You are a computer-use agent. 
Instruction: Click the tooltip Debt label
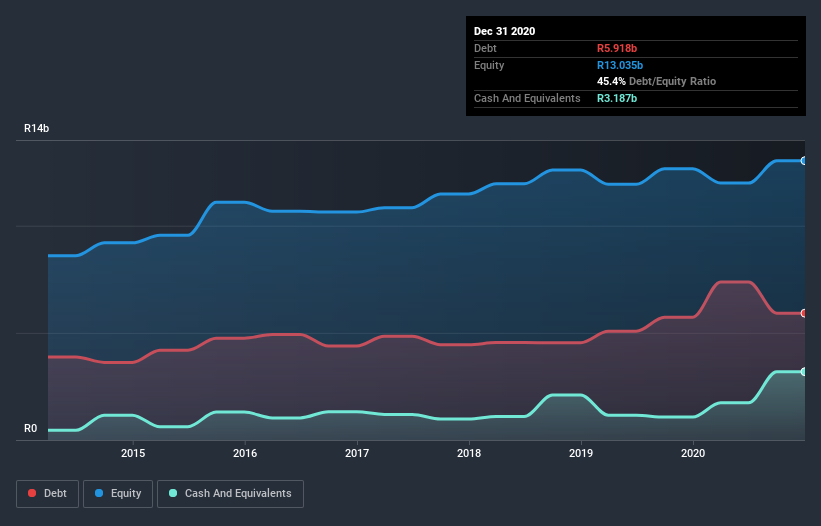coord(485,48)
